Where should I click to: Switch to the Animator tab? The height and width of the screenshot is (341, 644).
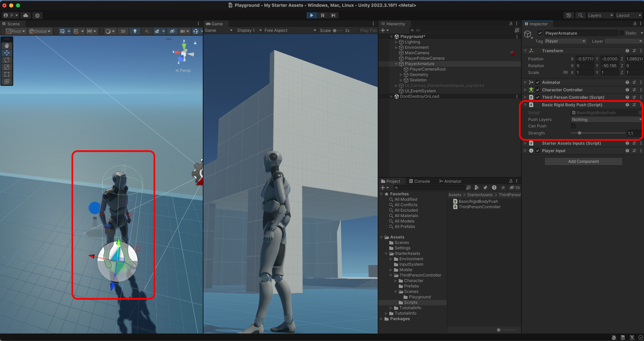click(x=450, y=181)
